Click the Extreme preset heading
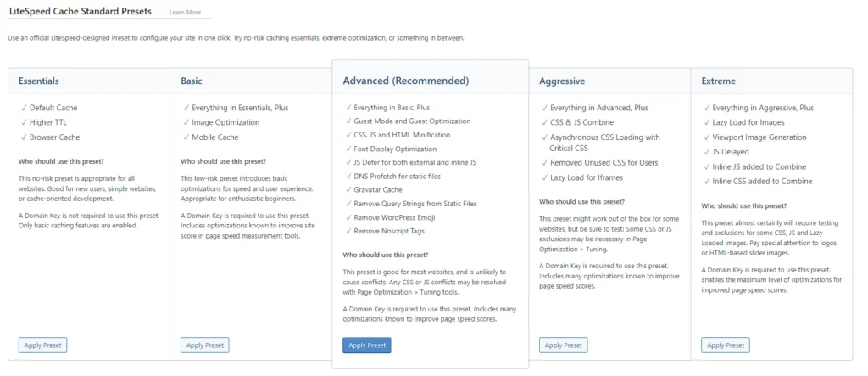 (719, 81)
